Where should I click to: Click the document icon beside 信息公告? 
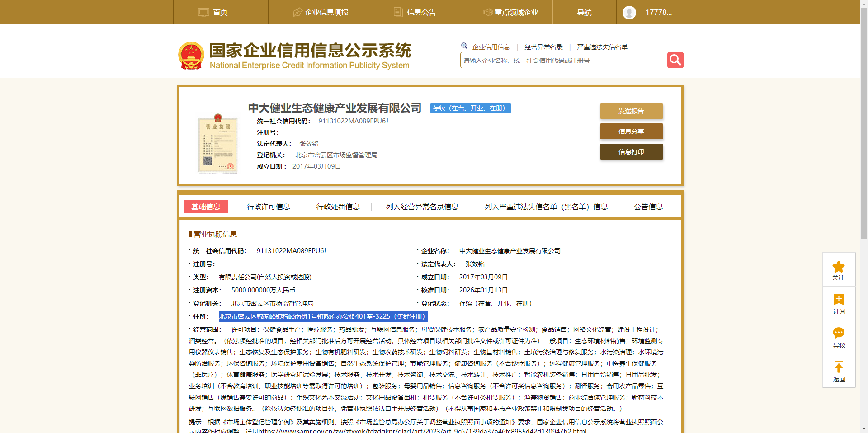point(398,12)
